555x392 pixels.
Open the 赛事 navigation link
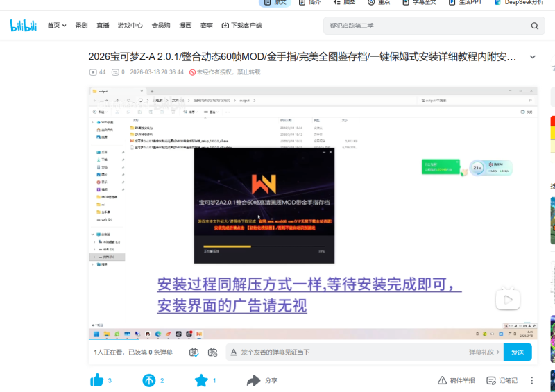point(206,26)
